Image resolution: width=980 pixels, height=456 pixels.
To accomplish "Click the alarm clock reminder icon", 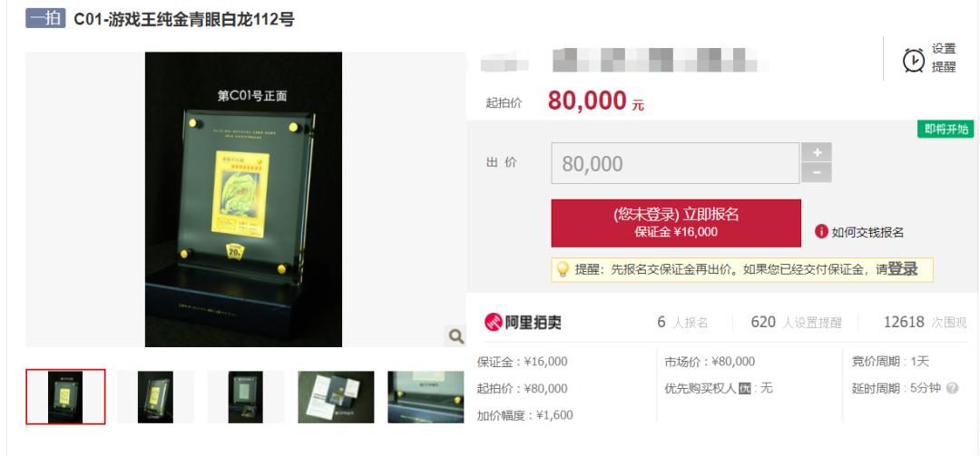I will 914,60.
